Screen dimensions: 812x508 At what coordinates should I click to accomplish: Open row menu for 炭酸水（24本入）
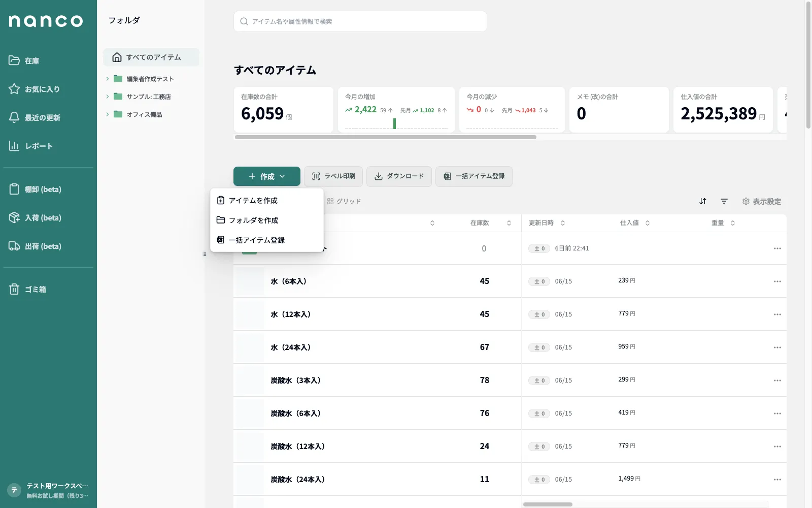click(777, 480)
